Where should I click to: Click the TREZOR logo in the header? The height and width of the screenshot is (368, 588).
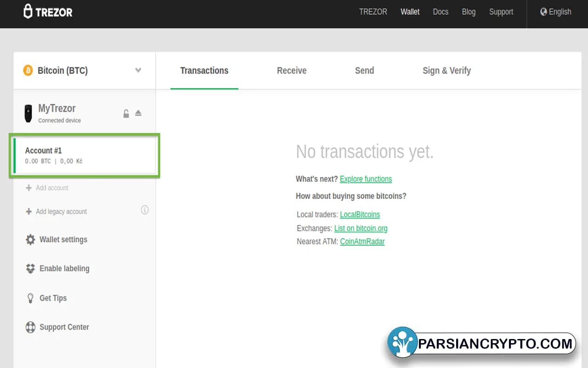[x=48, y=11]
